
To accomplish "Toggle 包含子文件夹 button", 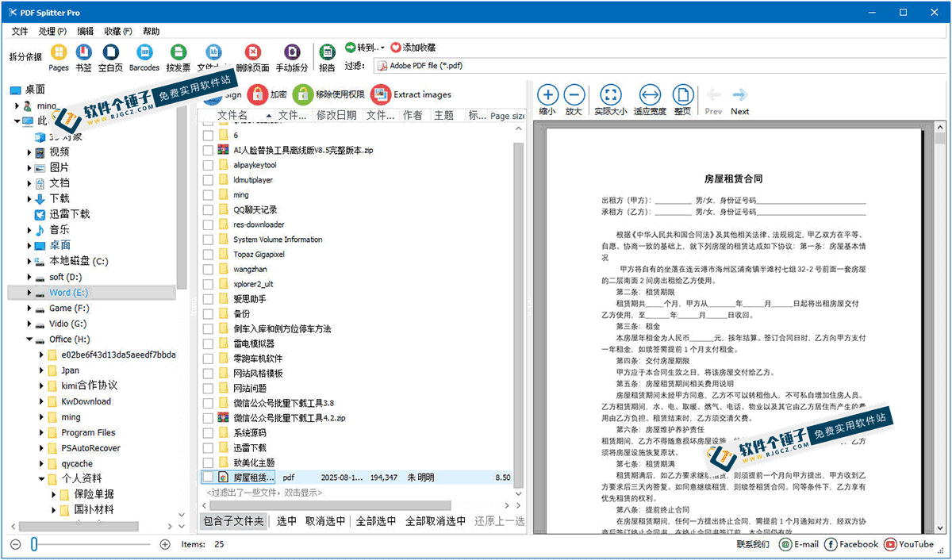I will (232, 521).
